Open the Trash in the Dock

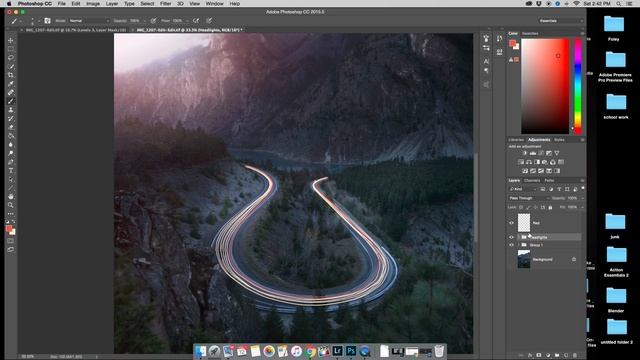pyautogui.click(x=439, y=351)
